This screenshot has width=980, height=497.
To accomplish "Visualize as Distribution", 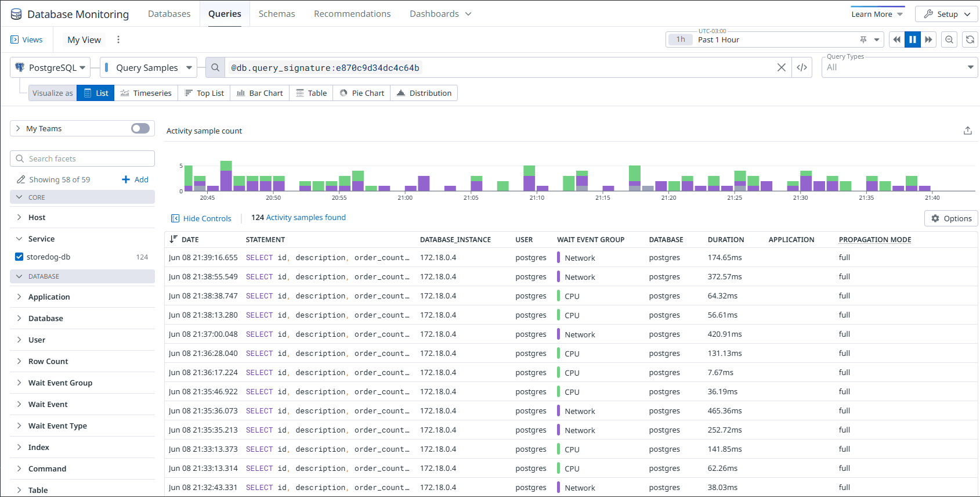I will click(424, 93).
